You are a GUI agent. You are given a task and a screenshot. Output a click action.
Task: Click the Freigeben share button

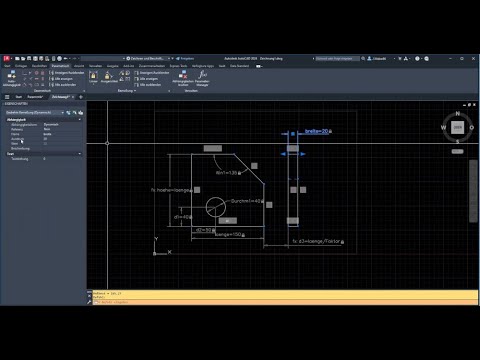tap(185, 58)
